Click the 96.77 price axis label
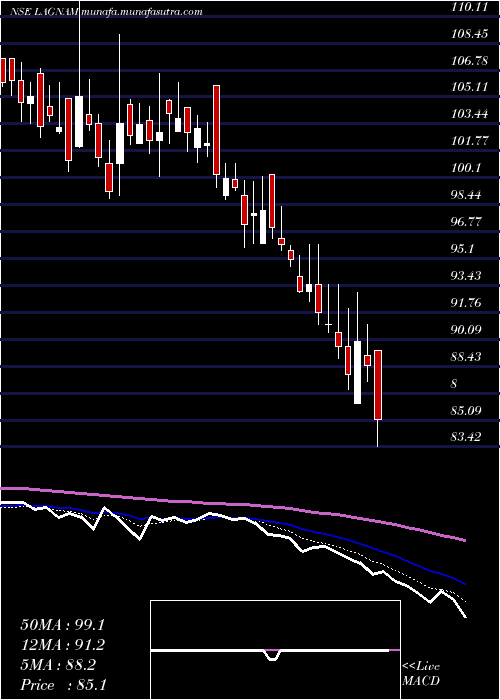 [x=467, y=222]
